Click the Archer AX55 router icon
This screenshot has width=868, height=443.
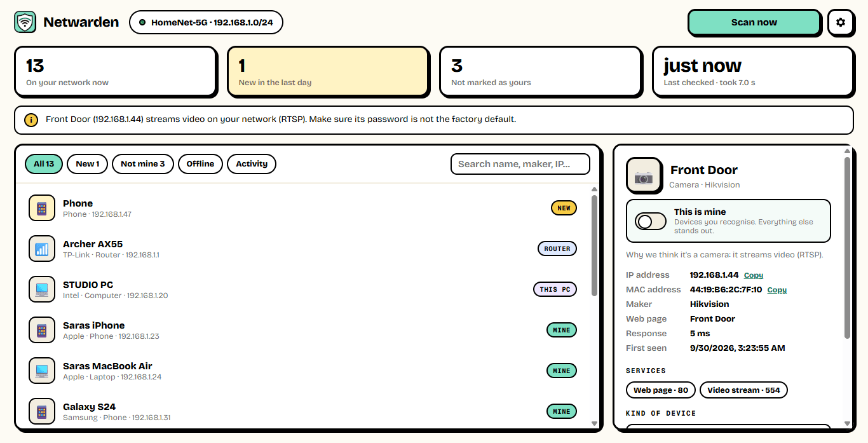[x=42, y=249]
